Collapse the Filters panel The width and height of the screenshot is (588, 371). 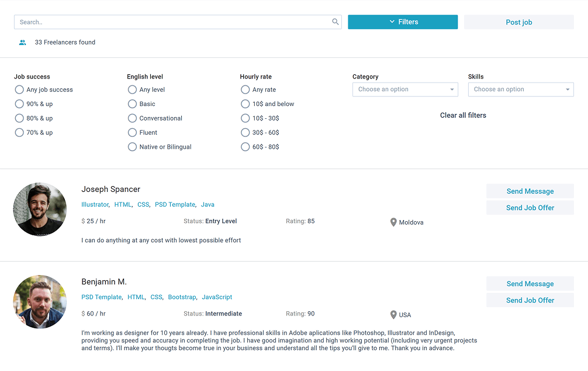point(403,22)
